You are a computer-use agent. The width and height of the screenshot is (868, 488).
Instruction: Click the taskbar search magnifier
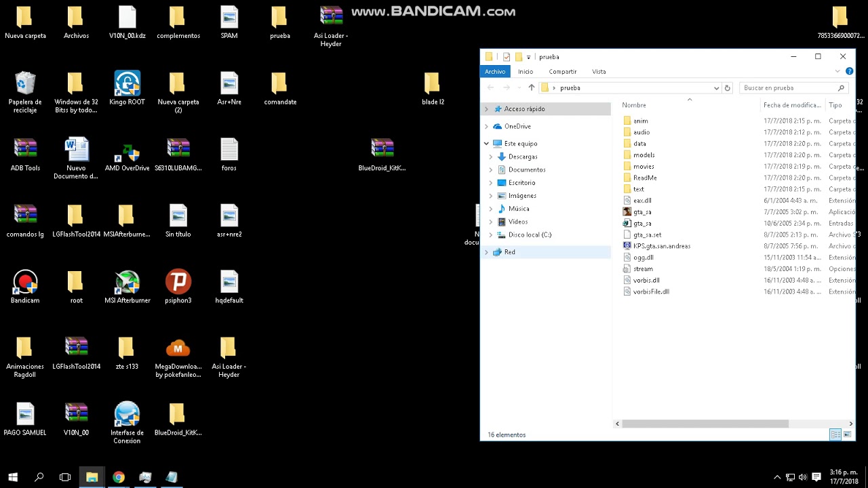[39, 477]
